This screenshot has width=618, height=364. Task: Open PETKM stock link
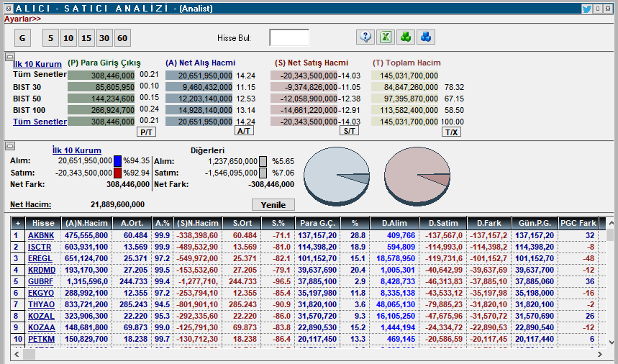pyautogui.click(x=42, y=340)
